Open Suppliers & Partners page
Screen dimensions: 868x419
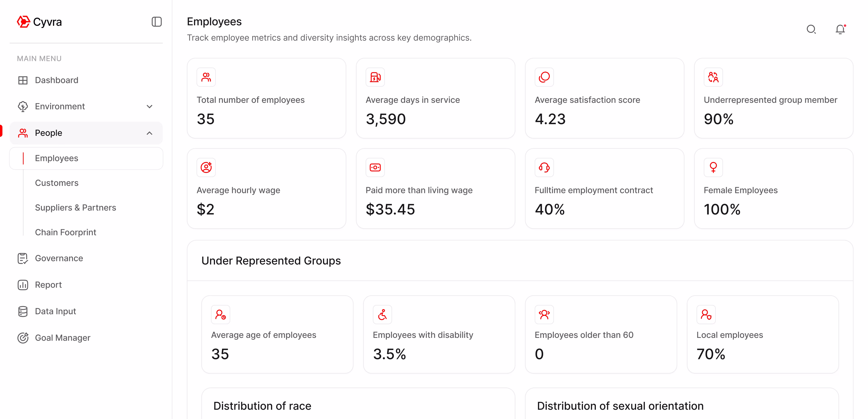(x=75, y=207)
